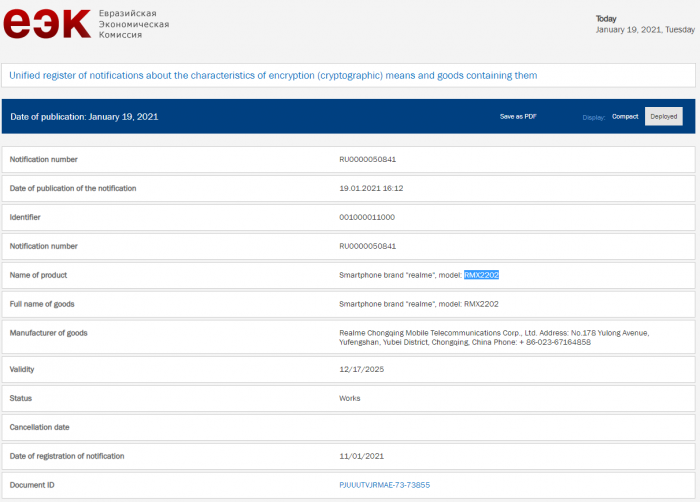Open the Unified register of notifications heading
The width and height of the screenshot is (700, 502).
(x=274, y=75)
